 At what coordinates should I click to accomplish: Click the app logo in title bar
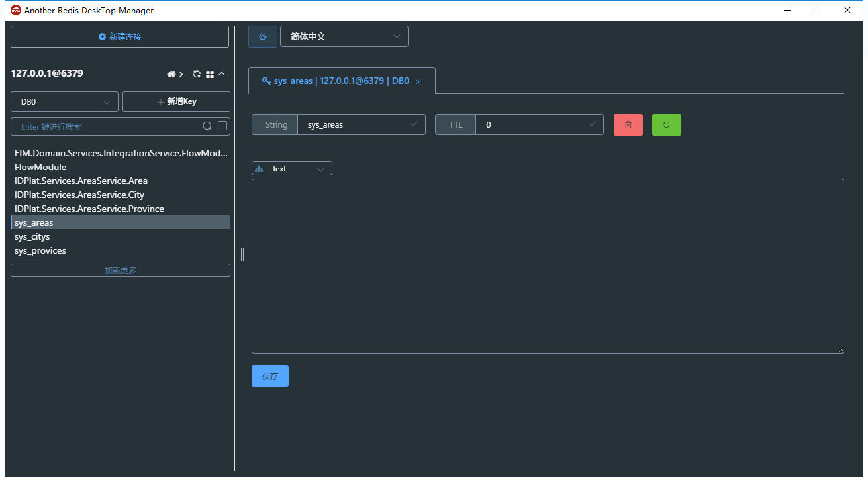(x=16, y=10)
